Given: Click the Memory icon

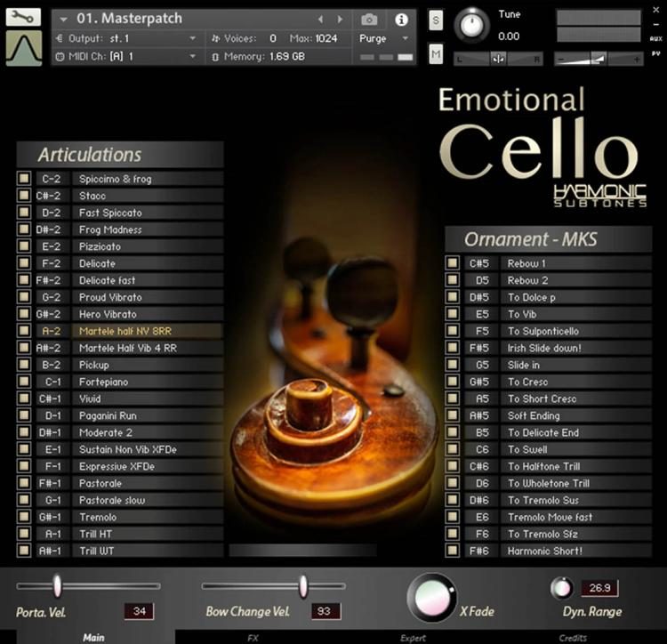Looking at the screenshot, I should coord(215,57).
